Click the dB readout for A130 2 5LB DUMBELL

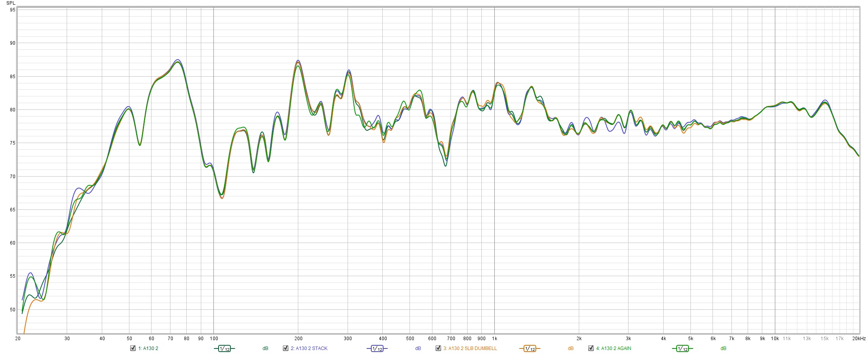(x=571, y=348)
